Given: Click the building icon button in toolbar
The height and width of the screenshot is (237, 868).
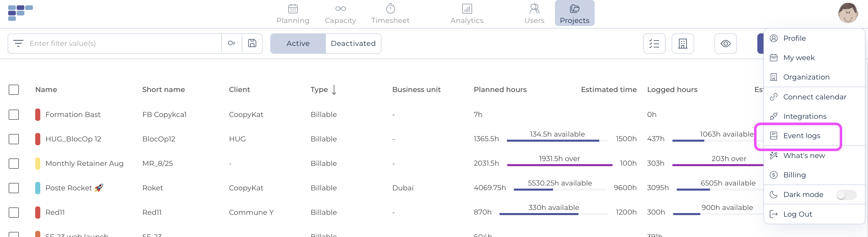Looking at the screenshot, I should (x=682, y=43).
